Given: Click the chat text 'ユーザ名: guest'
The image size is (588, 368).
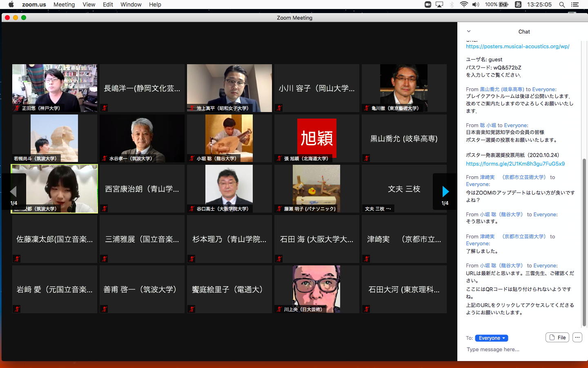Looking at the screenshot, I should 484,59.
